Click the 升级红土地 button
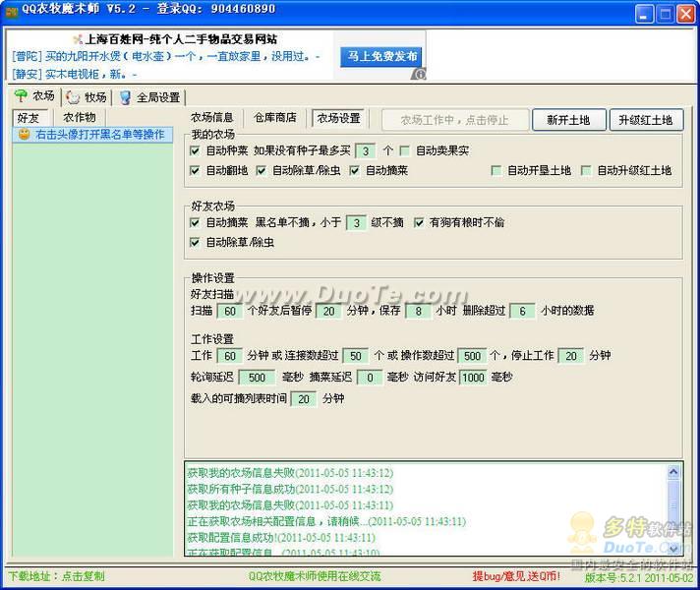The width and height of the screenshot is (700, 590). (x=646, y=120)
